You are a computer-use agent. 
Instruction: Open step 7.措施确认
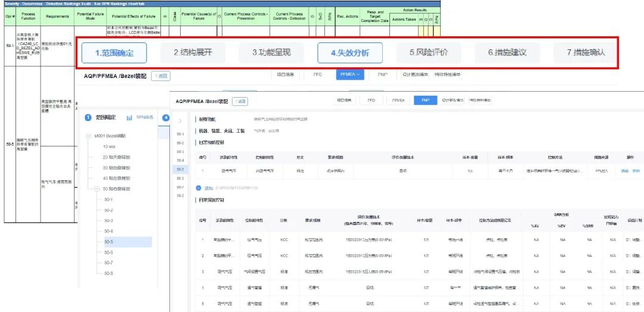click(586, 53)
